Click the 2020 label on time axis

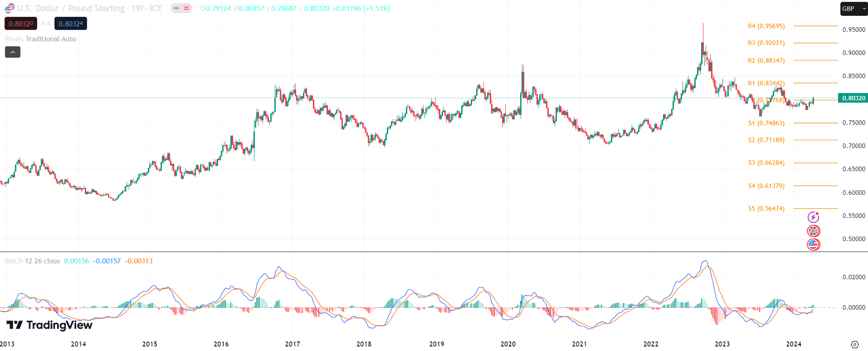click(508, 344)
